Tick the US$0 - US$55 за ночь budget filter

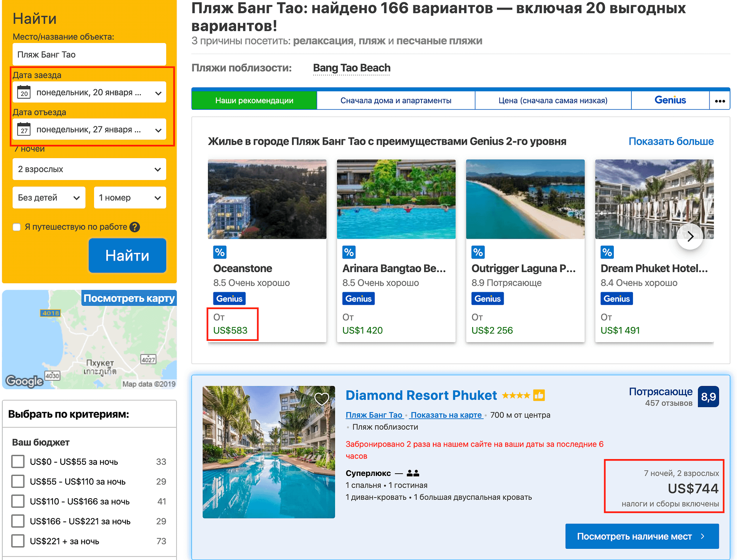18,462
